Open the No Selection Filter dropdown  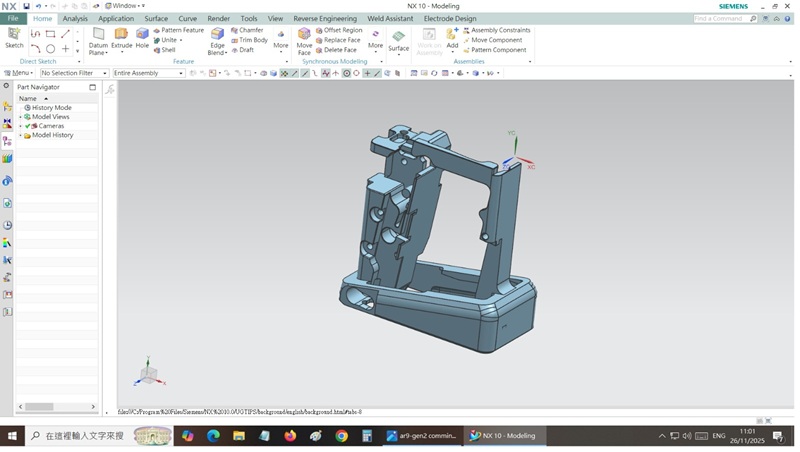coord(73,73)
